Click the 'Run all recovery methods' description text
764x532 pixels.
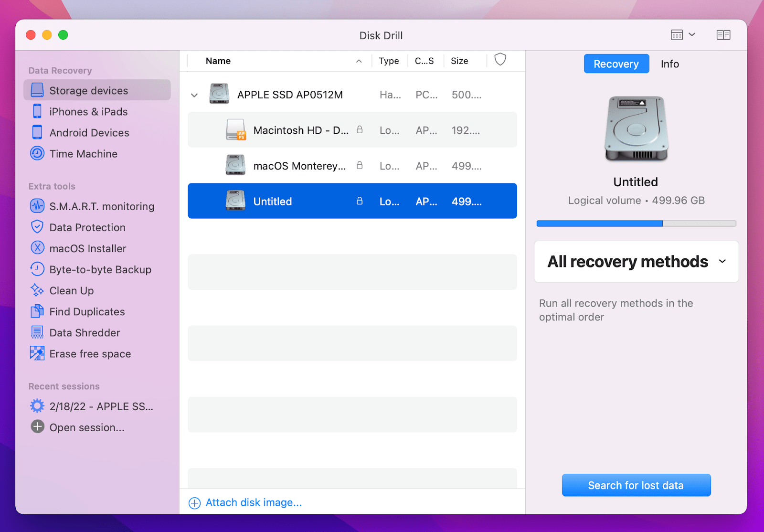(616, 310)
